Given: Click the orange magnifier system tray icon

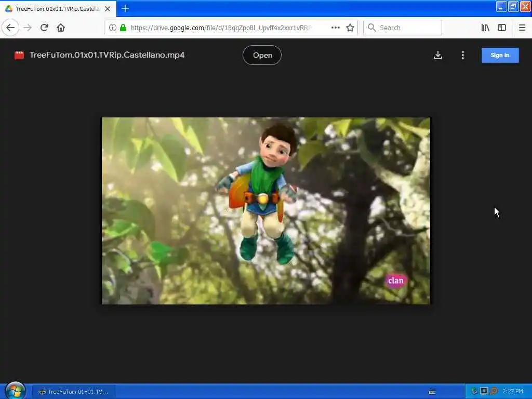Looking at the screenshot, I should pyautogui.click(x=494, y=391).
